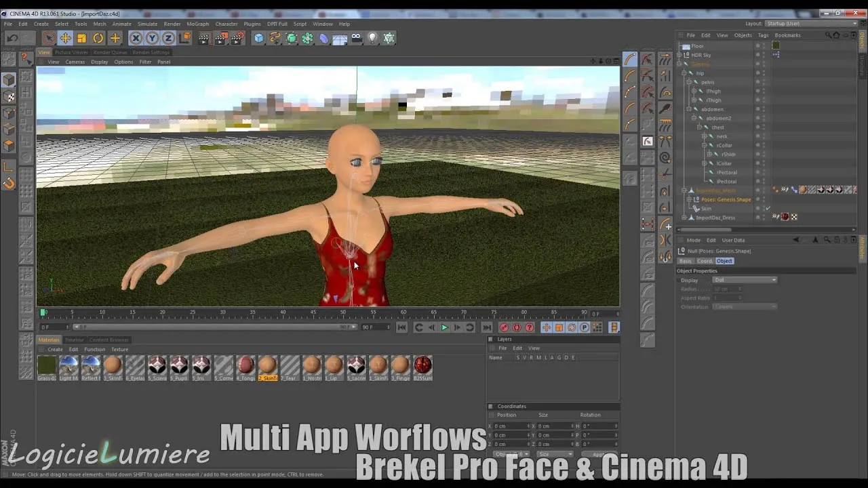Switch to the Coord. attributes tab
The width and height of the screenshot is (868, 488).
(x=705, y=261)
